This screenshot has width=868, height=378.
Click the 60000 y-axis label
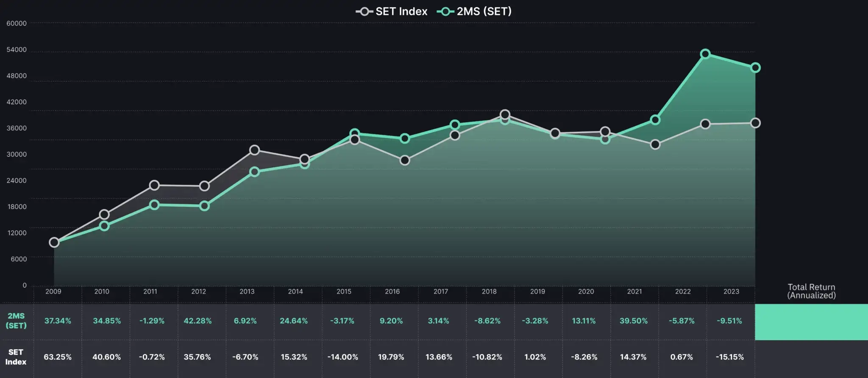17,23
